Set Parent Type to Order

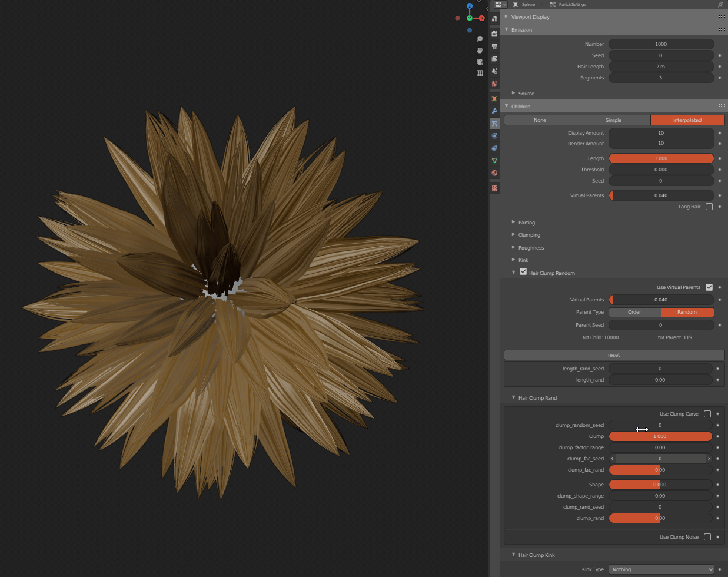[634, 312]
